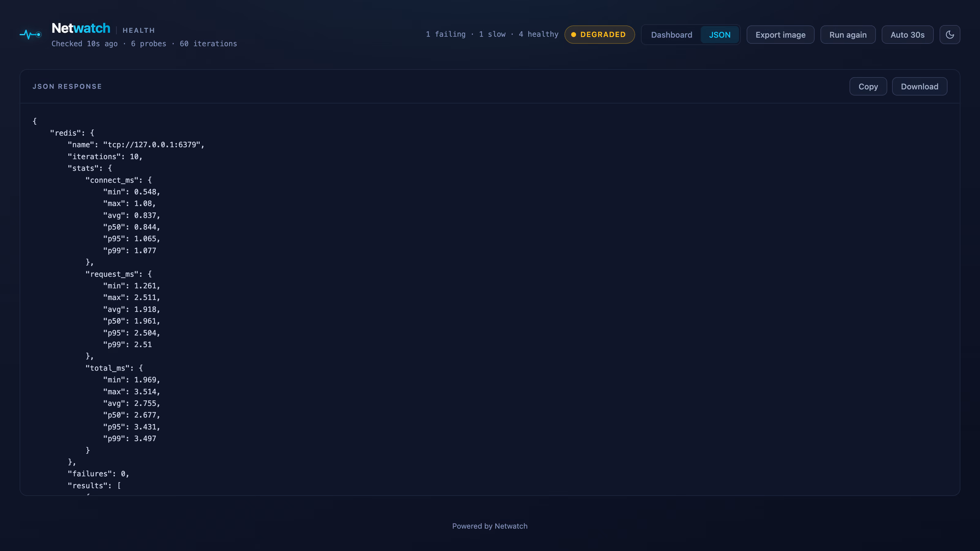The width and height of the screenshot is (980, 551).
Task: Click the JSON RESPONSE panel heading
Action: coord(67,86)
